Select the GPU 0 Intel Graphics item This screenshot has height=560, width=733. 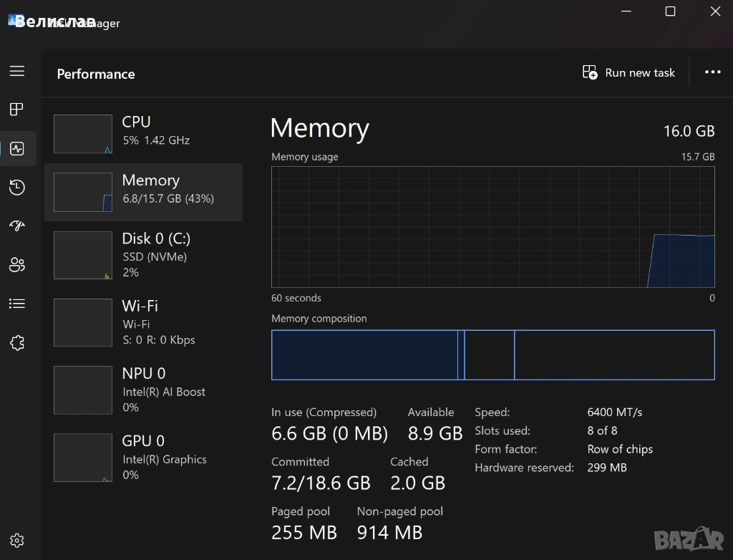click(143, 457)
